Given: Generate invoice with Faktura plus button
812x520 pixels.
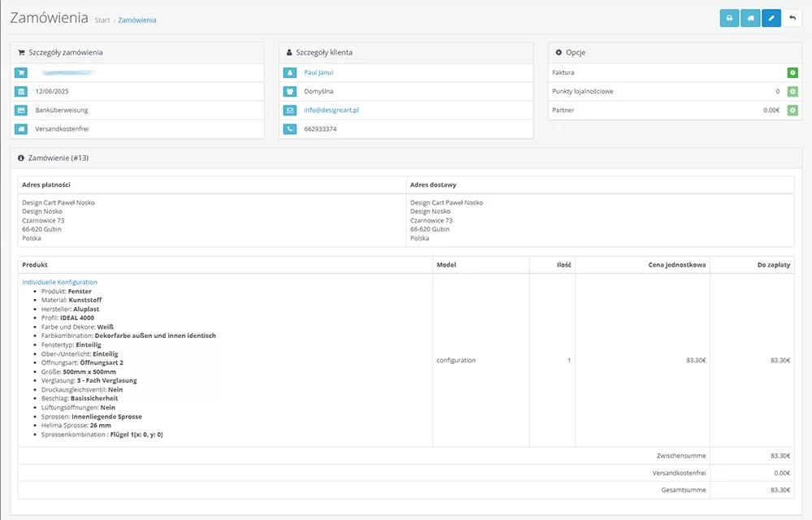Looking at the screenshot, I should point(793,73).
